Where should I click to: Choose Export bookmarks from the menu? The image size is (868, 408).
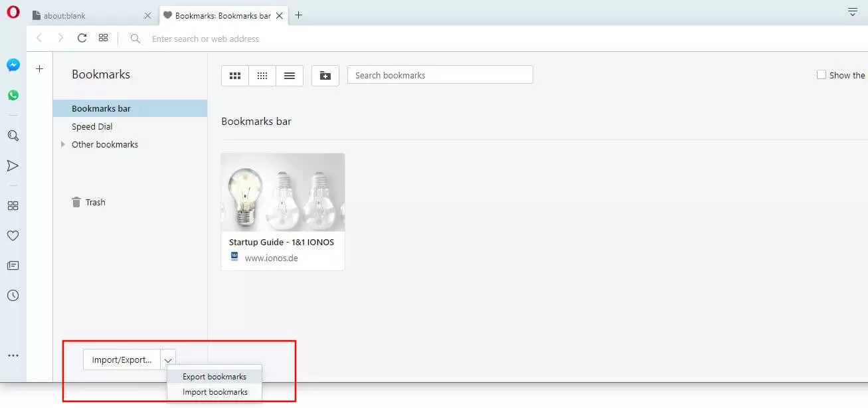[x=215, y=377]
